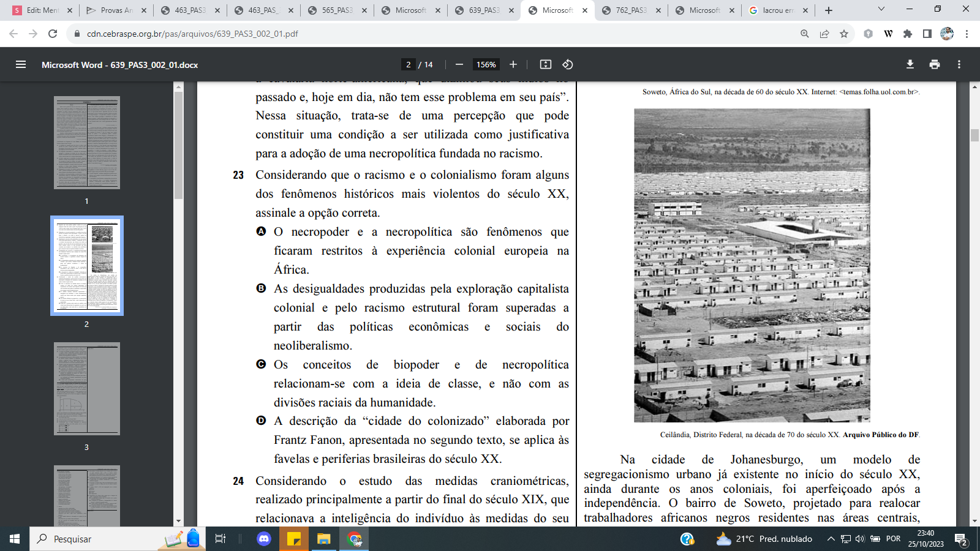The width and height of the screenshot is (980, 551).
Task: Toggle Chrome side panel icon
Action: 927,34
